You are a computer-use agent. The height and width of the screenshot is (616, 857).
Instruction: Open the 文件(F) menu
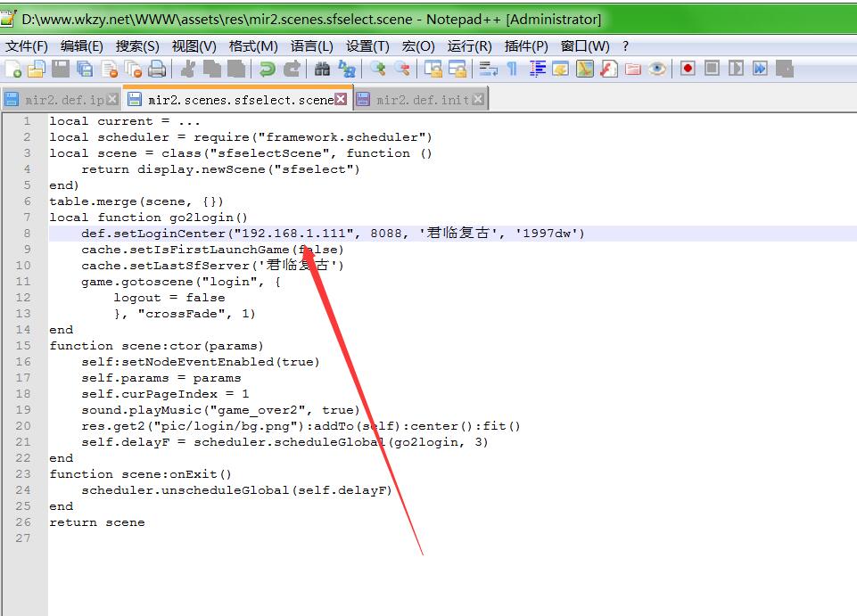click(x=27, y=45)
